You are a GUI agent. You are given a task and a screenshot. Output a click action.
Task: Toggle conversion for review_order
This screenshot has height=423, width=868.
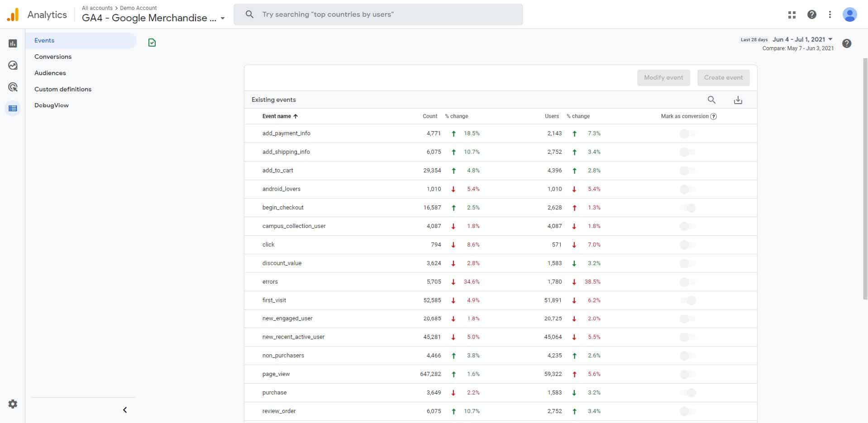click(x=687, y=412)
